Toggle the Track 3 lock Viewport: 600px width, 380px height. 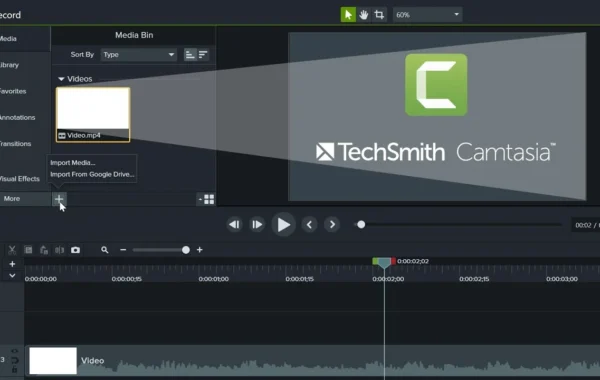coord(14,370)
